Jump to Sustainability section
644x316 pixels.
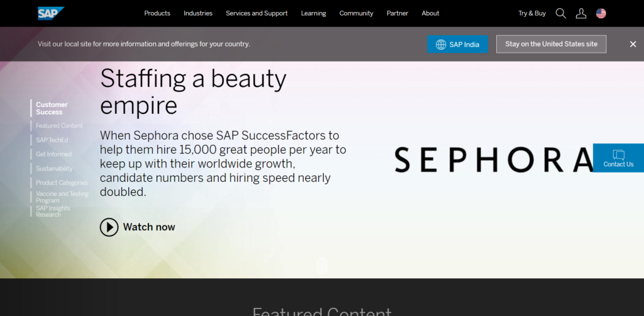pyautogui.click(x=54, y=169)
